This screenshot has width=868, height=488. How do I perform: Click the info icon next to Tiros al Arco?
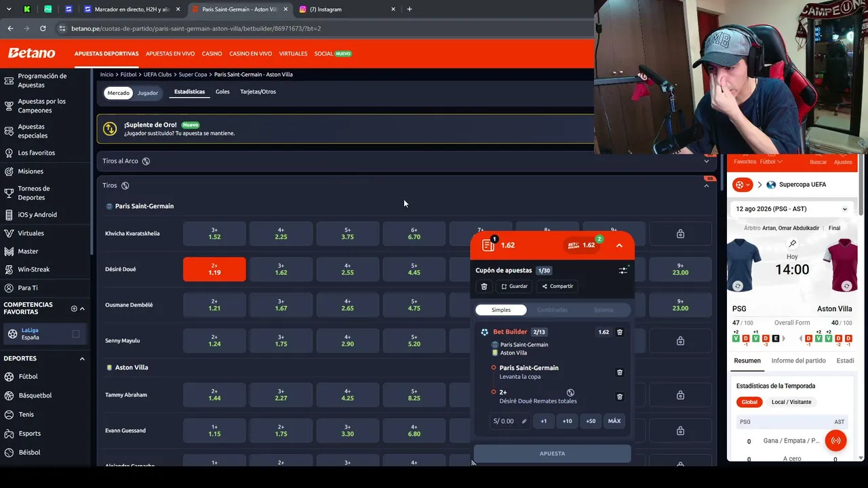point(146,161)
